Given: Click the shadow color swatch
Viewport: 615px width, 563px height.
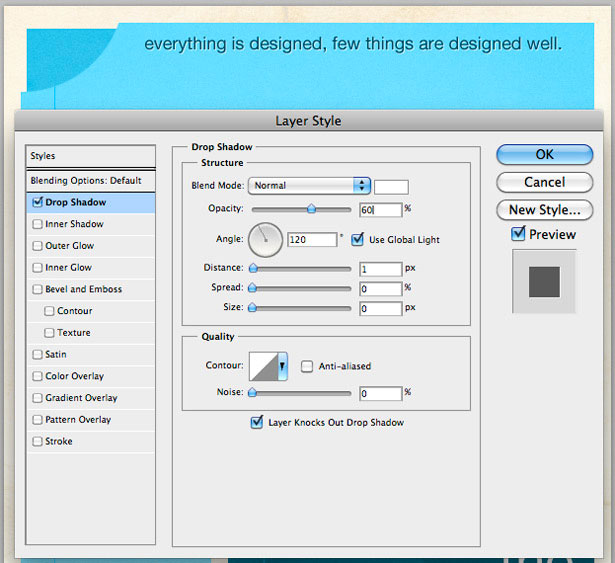Looking at the screenshot, I should click(391, 187).
